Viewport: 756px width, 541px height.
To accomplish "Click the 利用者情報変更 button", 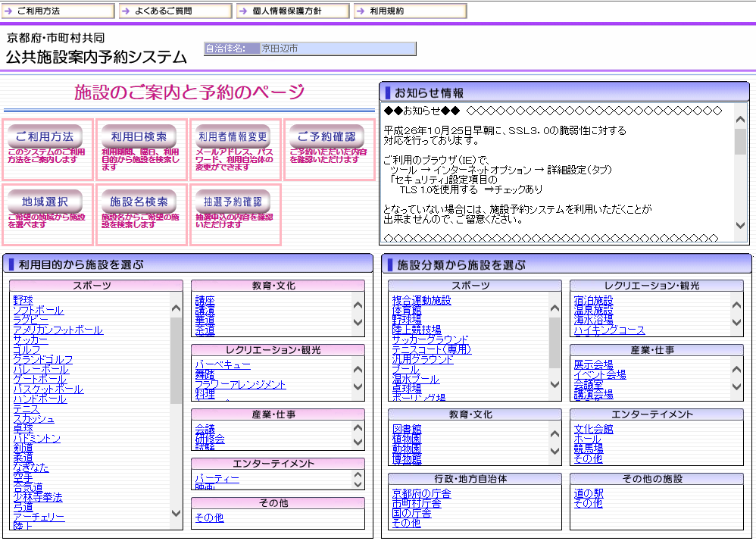I will (233, 137).
